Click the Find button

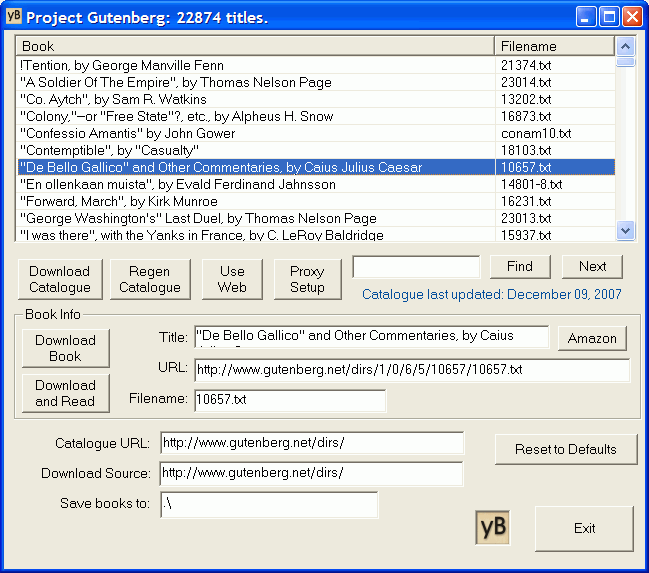520,267
